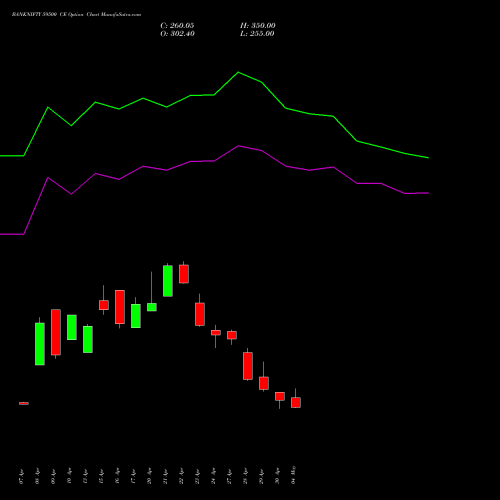Viewport: 500px width, 500px height.
Task: Click the high value H: 350.00
Action: click(258, 26)
